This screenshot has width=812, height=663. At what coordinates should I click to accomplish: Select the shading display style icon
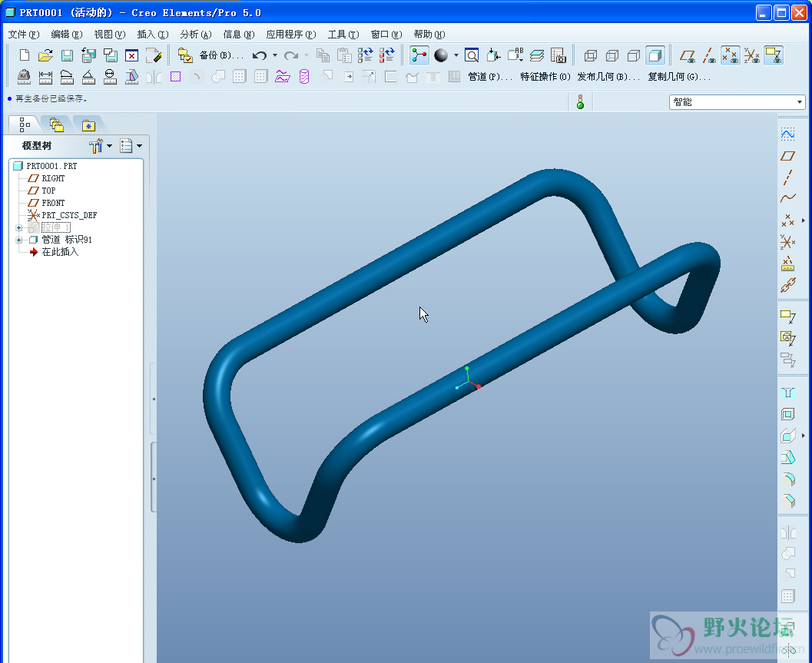(x=655, y=55)
